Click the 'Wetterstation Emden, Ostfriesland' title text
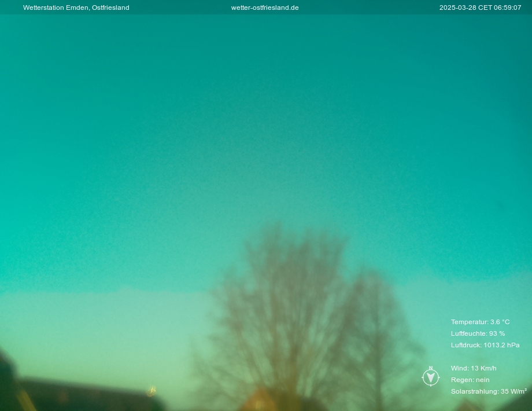The height and width of the screenshot is (411, 532). [x=76, y=8]
